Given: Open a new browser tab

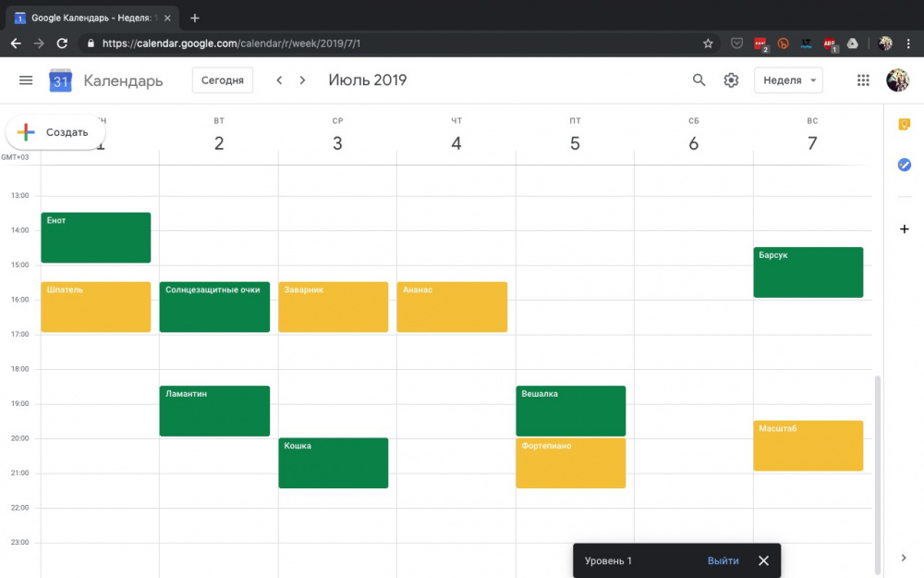Looking at the screenshot, I should point(195,18).
